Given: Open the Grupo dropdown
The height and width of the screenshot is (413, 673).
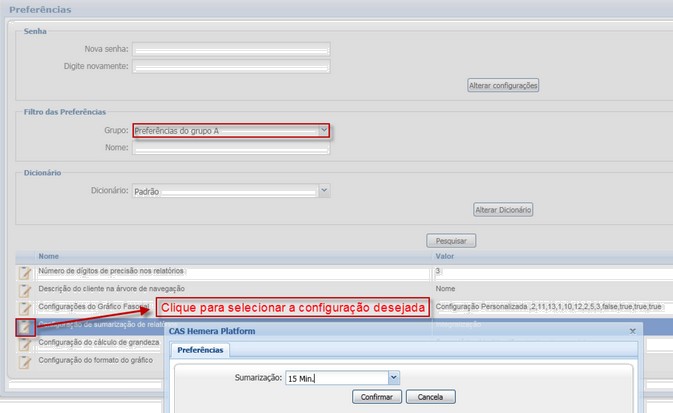Looking at the screenshot, I should [x=323, y=130].
